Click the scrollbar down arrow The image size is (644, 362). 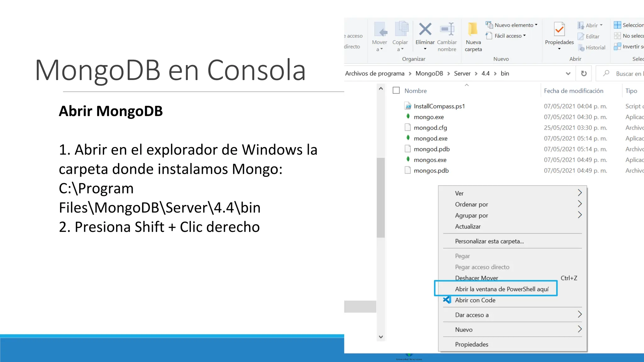tap(381, 337)
